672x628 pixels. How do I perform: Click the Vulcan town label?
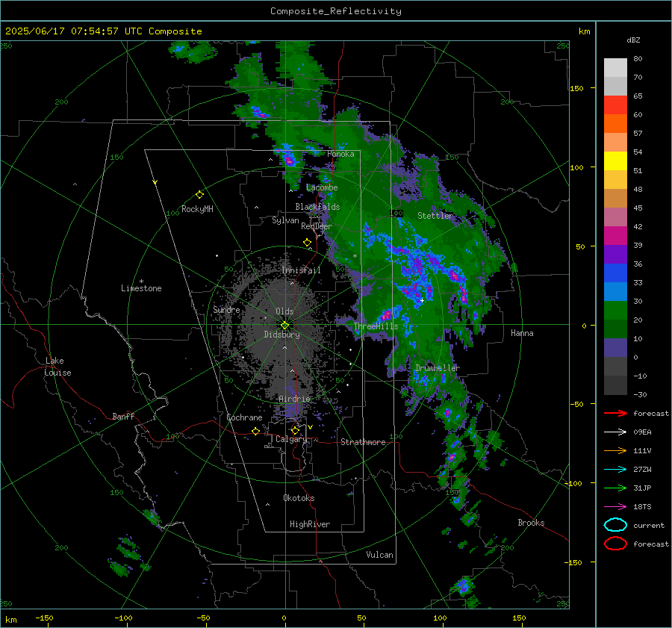tap(380, 555)
